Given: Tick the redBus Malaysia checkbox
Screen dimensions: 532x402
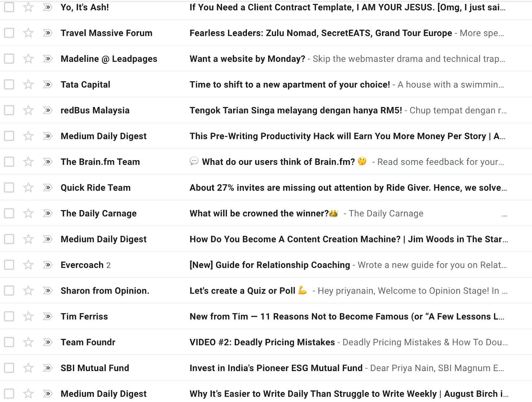Looking at the screenshot, I should click(x=9, y=110).
